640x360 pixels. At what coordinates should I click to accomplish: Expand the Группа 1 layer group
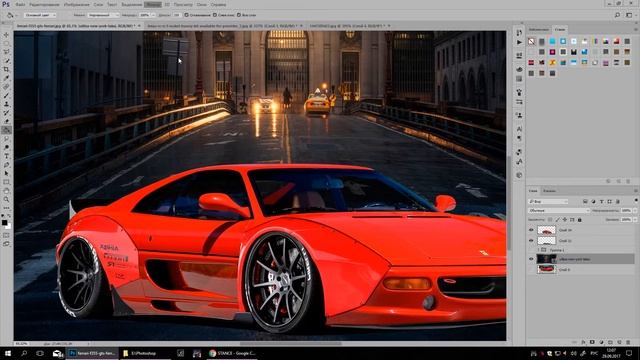pyautogui.click(x=538, y=250)
